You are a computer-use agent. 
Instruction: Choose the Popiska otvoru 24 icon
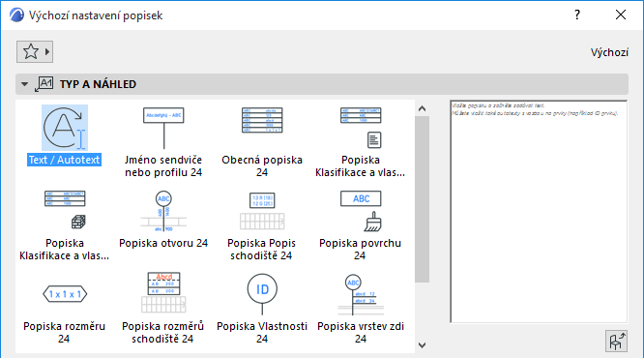pyautogui.click(x=163, y=211)
